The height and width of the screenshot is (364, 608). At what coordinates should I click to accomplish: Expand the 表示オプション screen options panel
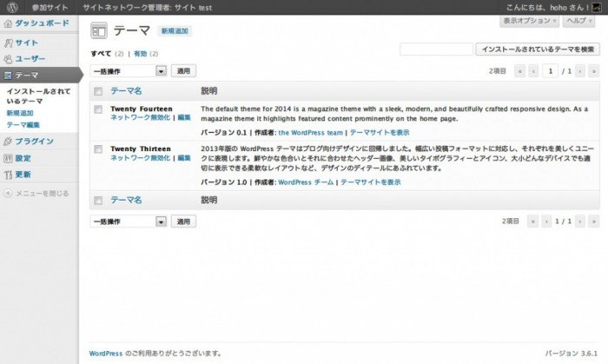(x=530, y=20)
